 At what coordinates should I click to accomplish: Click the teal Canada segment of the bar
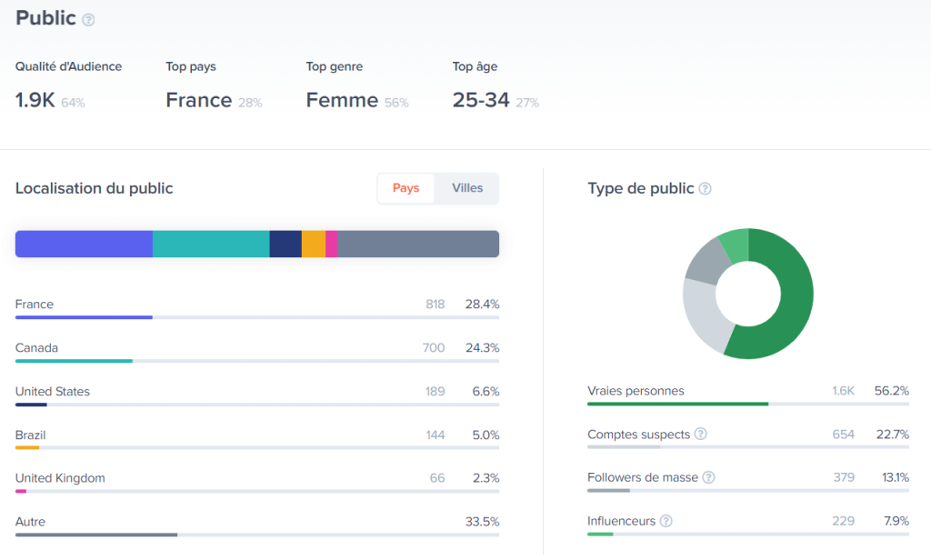[x=211, y=244]
